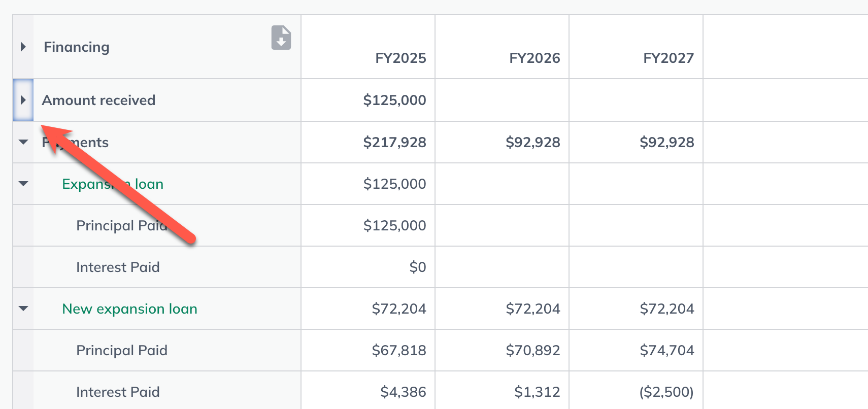The height and width of the screenshot is (409, 868).
Task: Click Amount received $125,000 cell in FY2025
Action: 368,100
